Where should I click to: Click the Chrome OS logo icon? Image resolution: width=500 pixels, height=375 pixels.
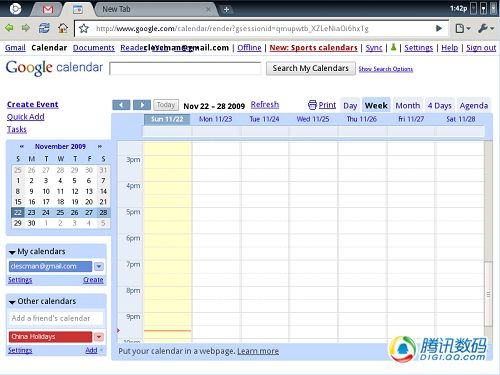click(x=15, y=9)
